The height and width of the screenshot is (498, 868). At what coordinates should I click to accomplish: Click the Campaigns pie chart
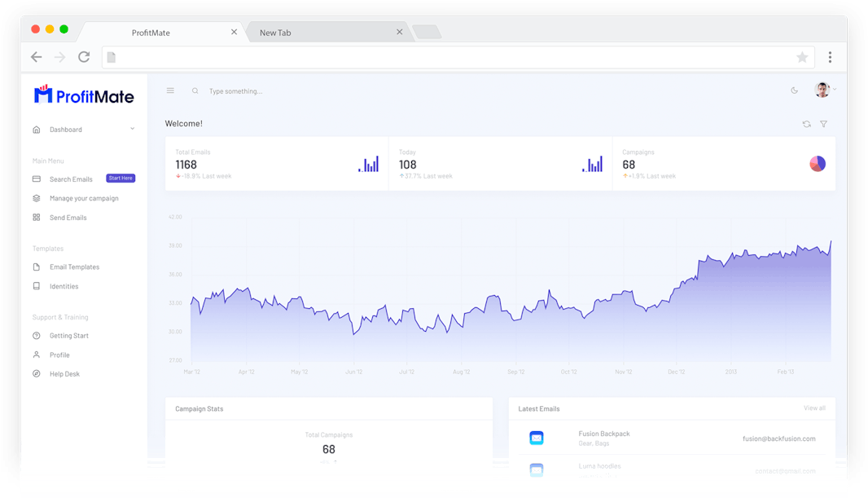coord(818,164)
